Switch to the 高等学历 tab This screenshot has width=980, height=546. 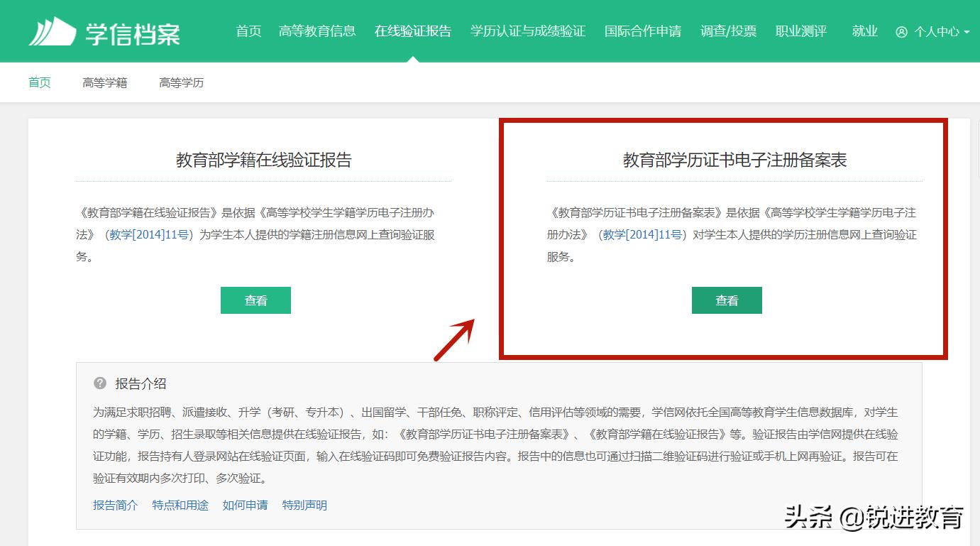pos(181,82)
